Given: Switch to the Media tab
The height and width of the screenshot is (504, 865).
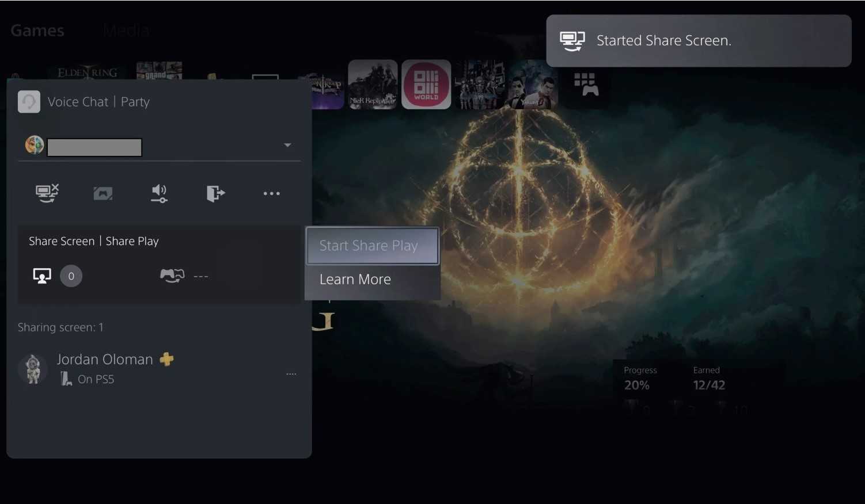Looking at the screenshot, I should click(126, 30).
